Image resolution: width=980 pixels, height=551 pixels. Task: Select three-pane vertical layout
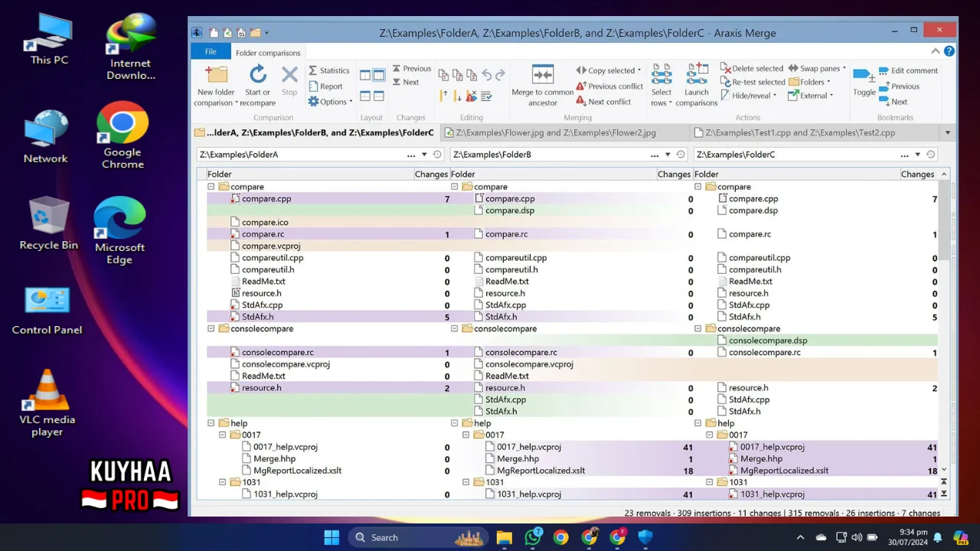pos(378,75)
